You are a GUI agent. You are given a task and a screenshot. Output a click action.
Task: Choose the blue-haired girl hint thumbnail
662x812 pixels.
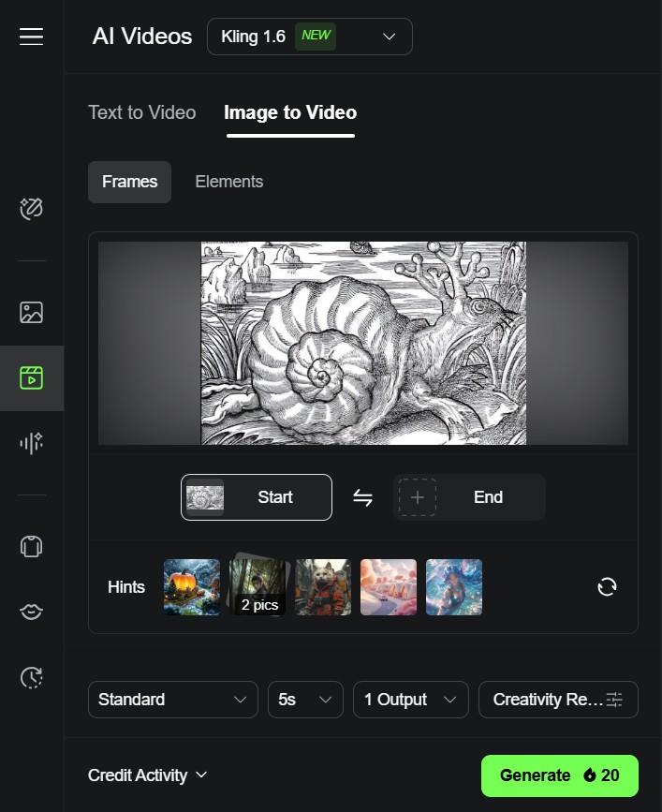(454, 587)
